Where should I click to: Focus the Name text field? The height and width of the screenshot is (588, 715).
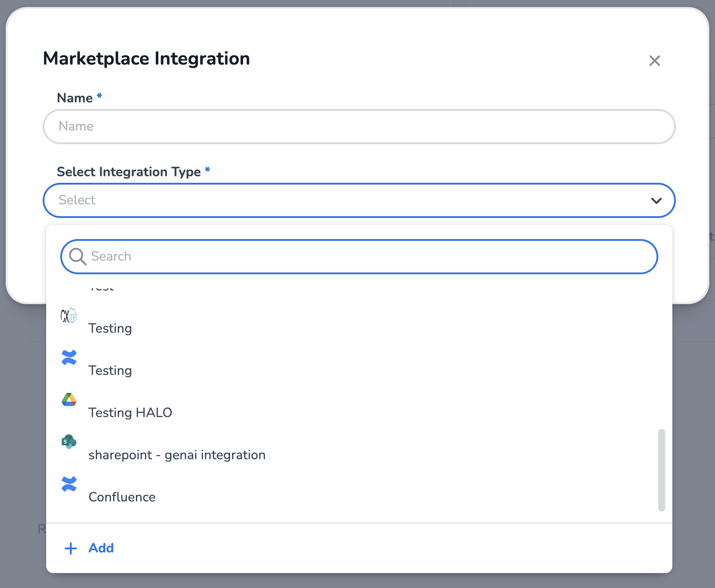coord(359,127)
